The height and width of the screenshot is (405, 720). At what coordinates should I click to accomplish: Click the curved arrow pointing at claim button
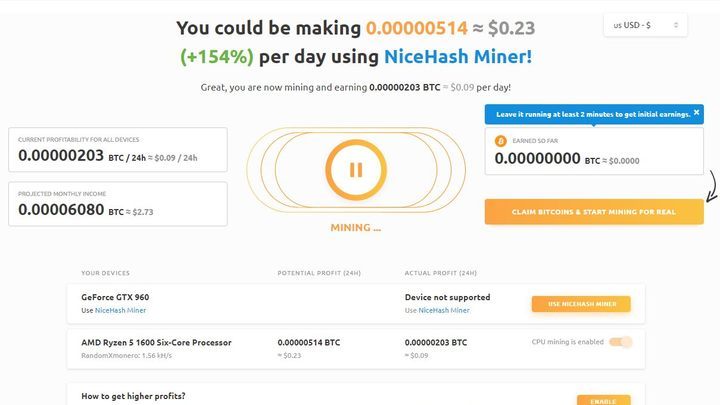coord(710,186)
